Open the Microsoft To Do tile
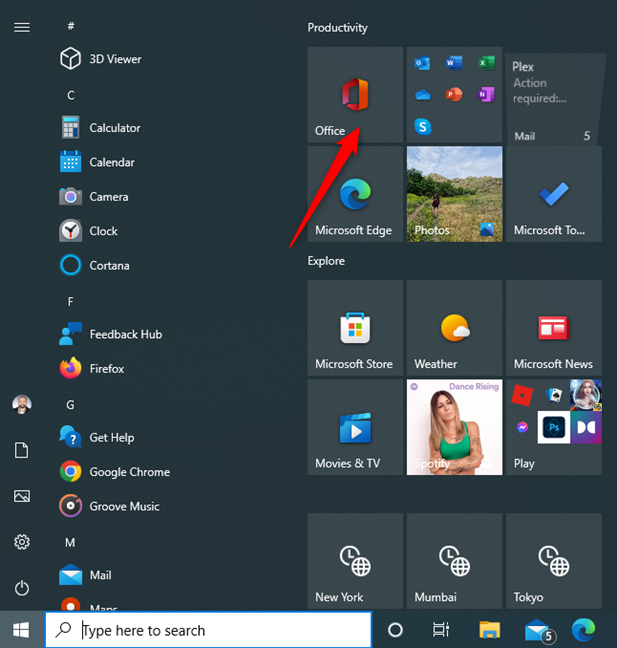Image resolution: width=617 pixels, height=648 pixels. point(554,194)
